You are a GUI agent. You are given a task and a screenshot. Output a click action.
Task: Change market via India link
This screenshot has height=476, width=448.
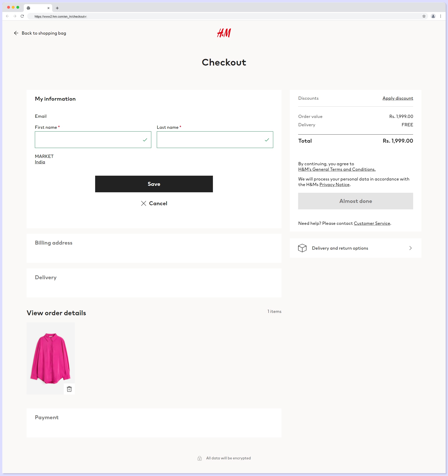click(40, 162)
